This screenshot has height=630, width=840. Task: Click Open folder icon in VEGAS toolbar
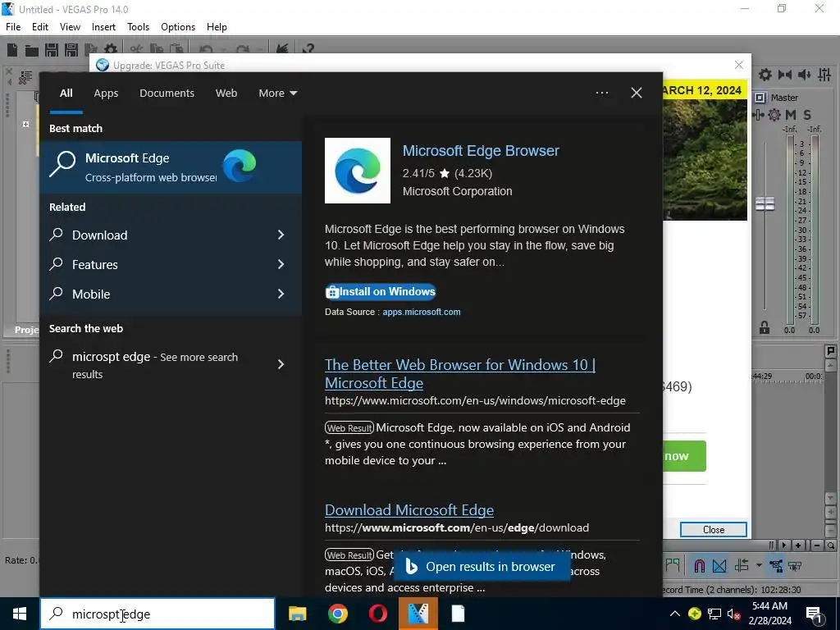[x=32, y=50]
